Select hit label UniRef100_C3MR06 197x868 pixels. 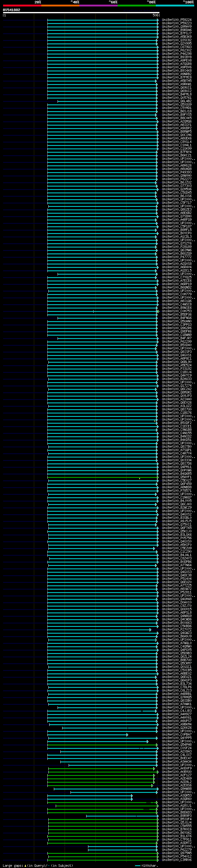(x=177, y=860)
